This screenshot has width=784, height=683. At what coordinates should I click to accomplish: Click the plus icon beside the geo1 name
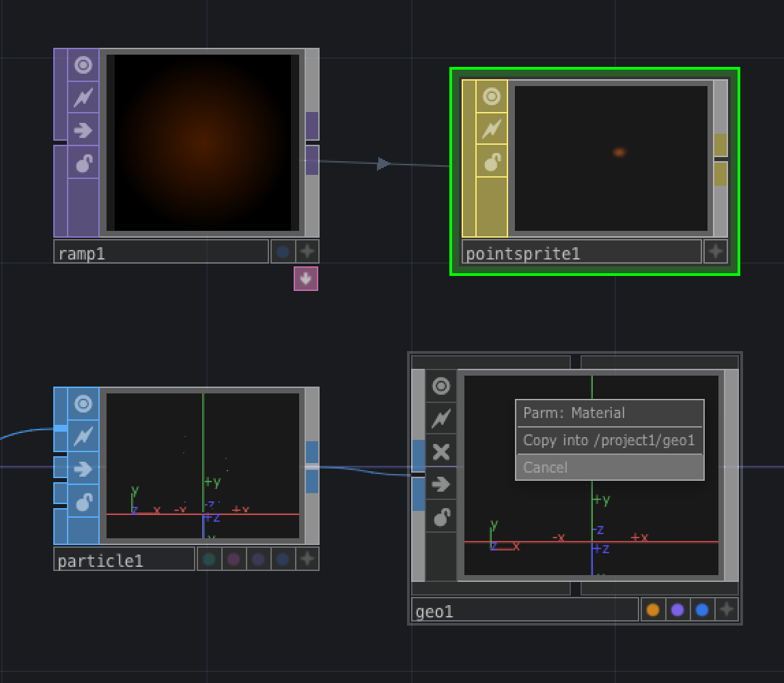[x=727, y=609]
